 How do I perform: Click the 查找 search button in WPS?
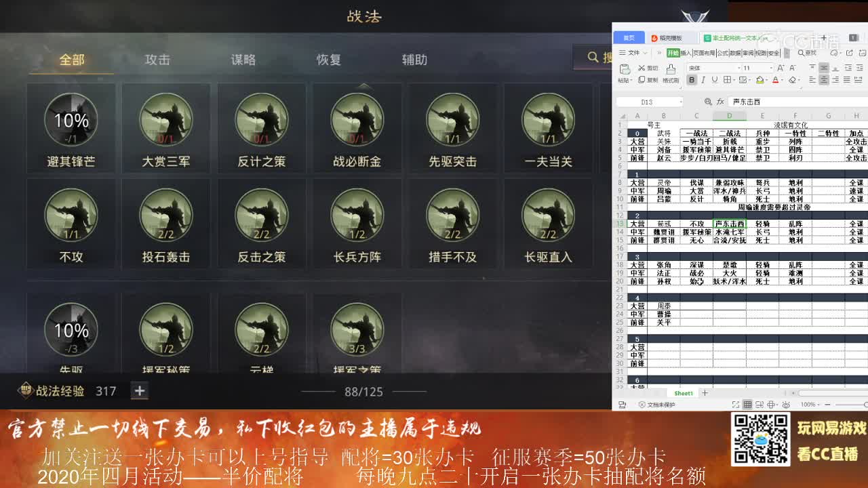pos(807,53)
